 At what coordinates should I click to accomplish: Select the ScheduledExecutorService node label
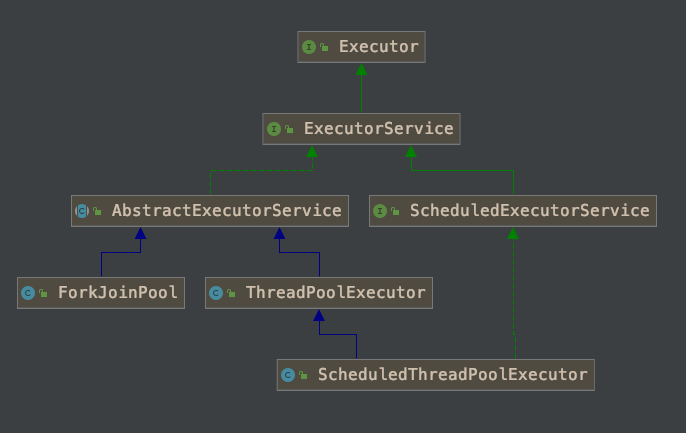(529, 210)
